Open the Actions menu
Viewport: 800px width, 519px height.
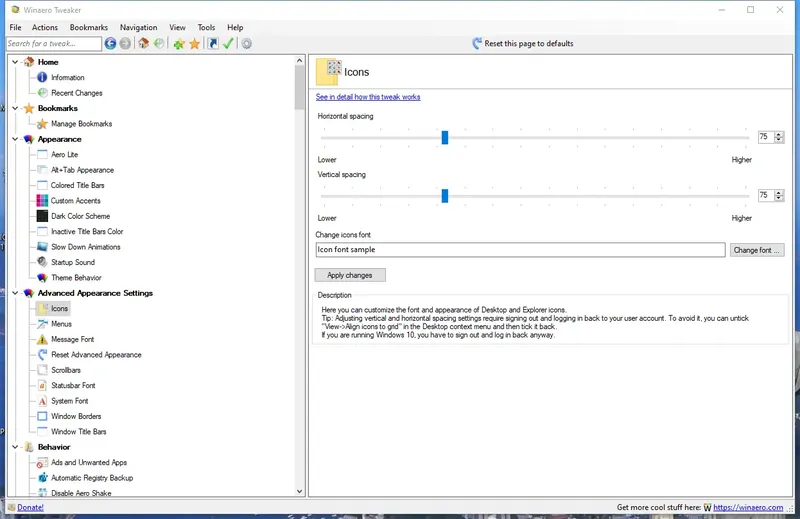45,28
